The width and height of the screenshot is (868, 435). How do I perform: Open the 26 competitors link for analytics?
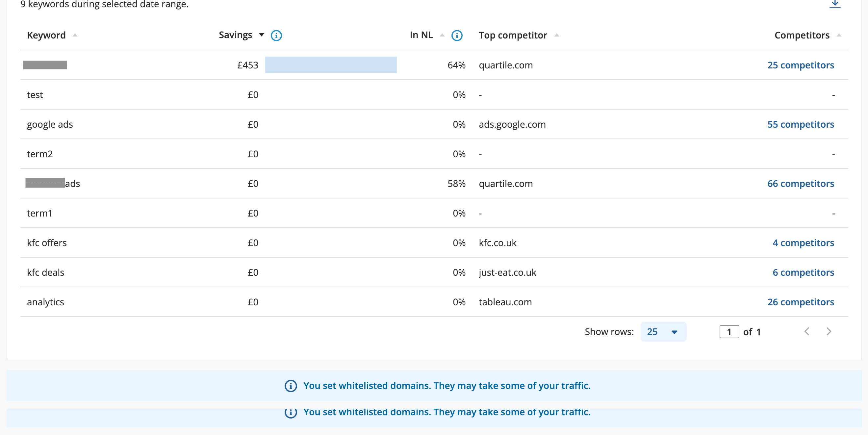(801, 302)
